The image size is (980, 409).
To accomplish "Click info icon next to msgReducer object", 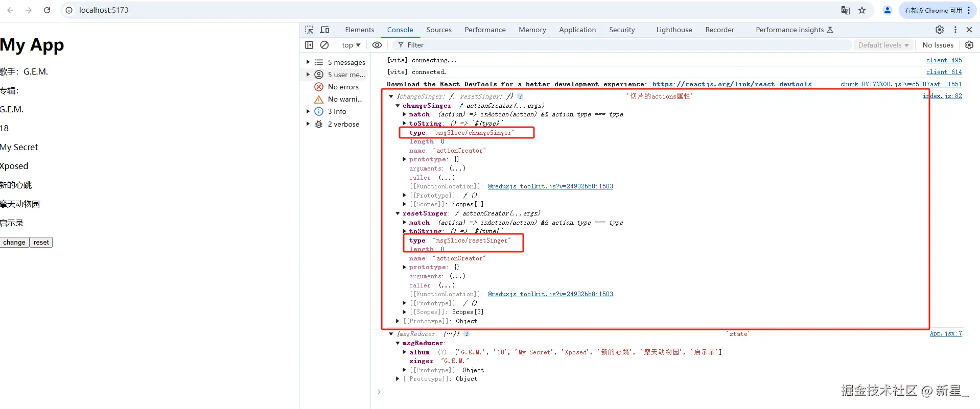I will pyautogui.click(x=466, y=334).
